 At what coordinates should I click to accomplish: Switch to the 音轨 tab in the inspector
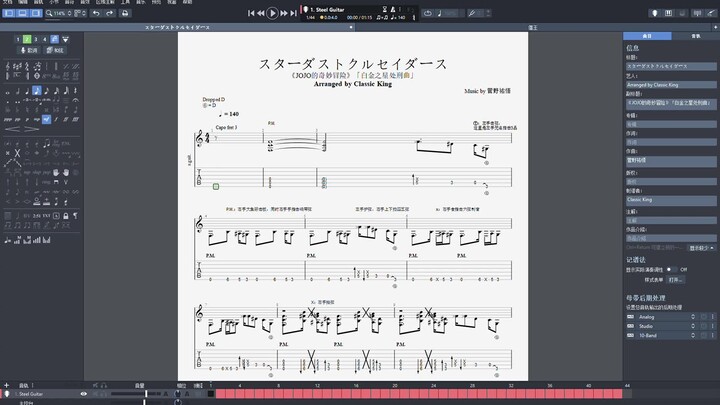(696, 36)
